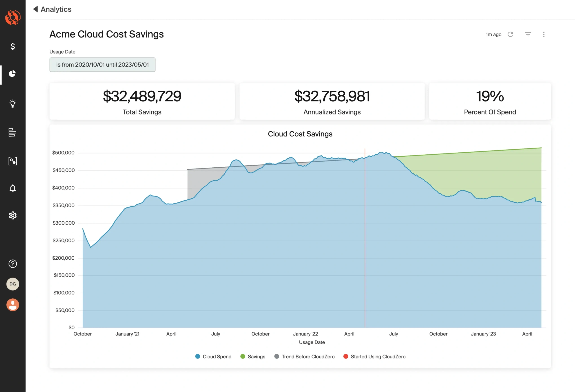Click the Acme Cloud Cost Savings heading
Viewport: 575px width, 392px height.
(x=107, y=34)
